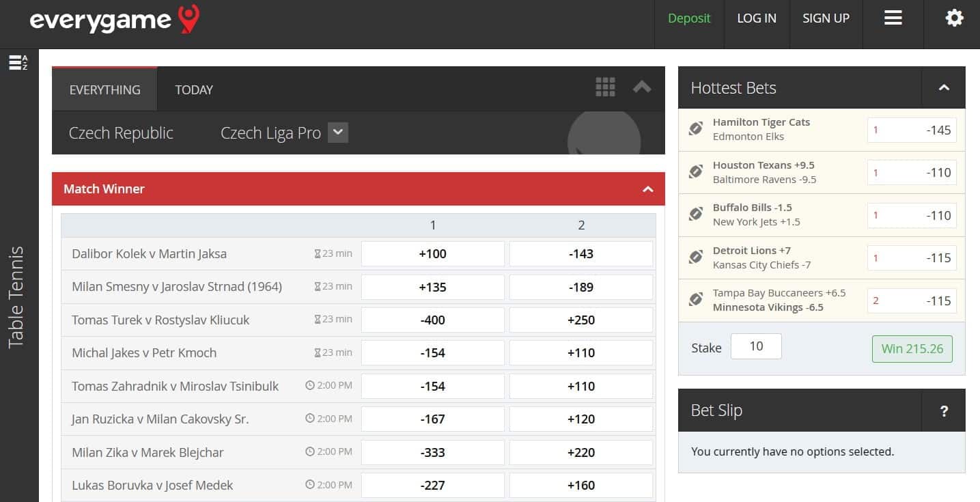Screen dimensions: 980x502
Task: Open the A-Z sports list icon
Action: tap(18, 63)
